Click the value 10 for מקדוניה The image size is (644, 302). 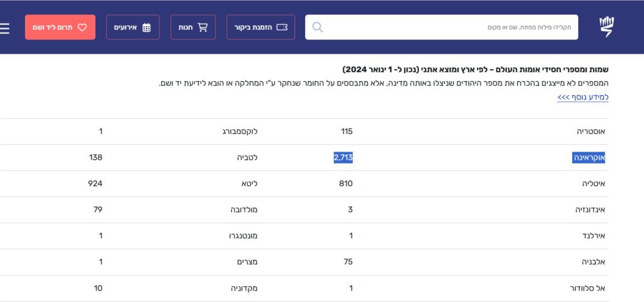point(98,288)
